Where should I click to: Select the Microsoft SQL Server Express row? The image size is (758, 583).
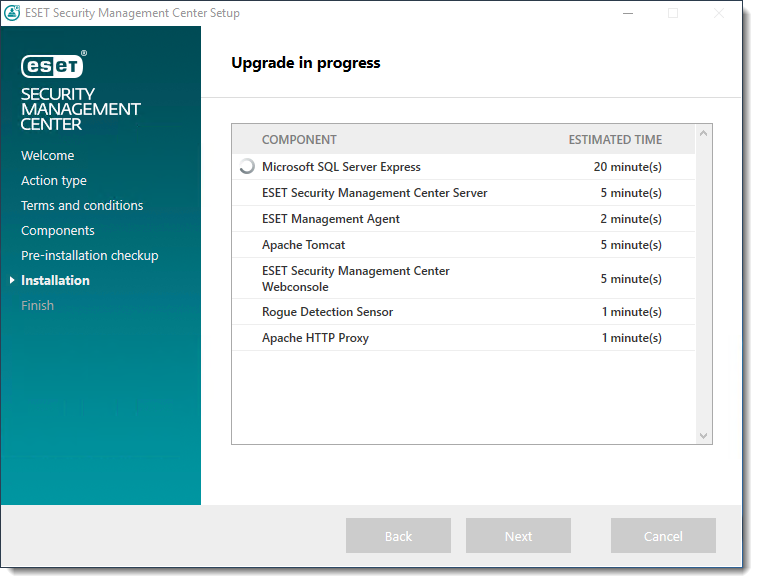click(x=464, y=167)
